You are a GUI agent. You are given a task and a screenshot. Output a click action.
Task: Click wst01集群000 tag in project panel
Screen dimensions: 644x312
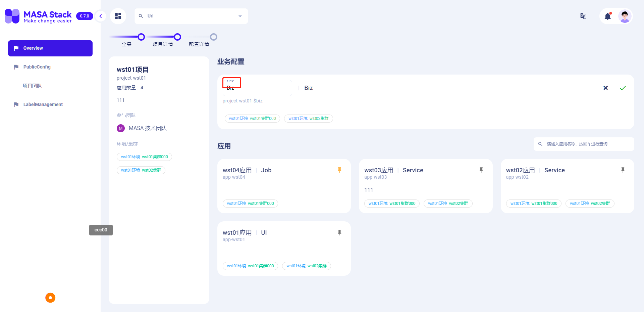144,157
